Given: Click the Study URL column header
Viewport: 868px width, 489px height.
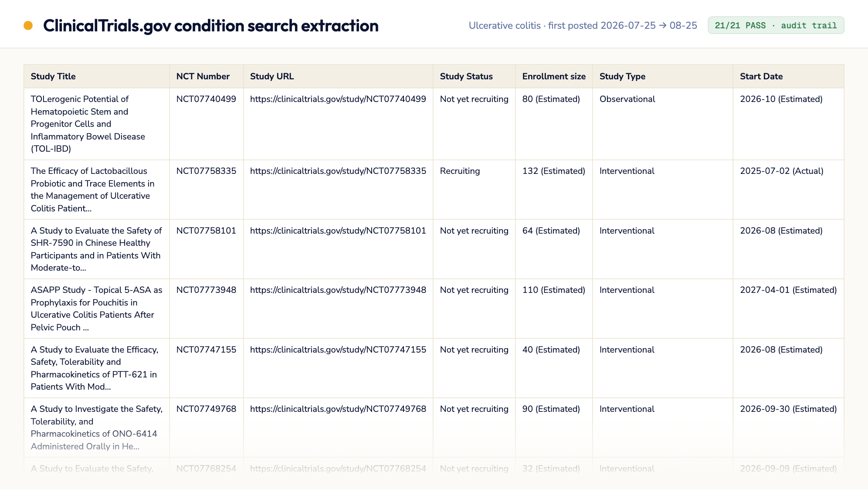Looking at the screenshot, I should (x=338, y=76).
